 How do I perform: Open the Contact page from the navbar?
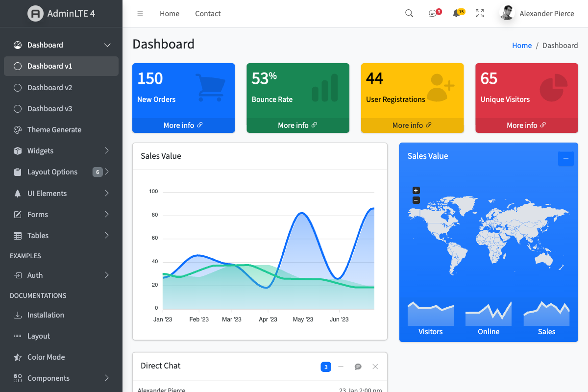point(208,13)
